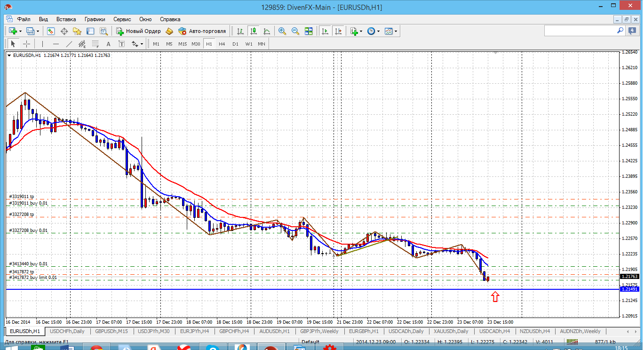Open the Сервис menu
The width and height of the screenshot is (644, 350).
[122, 19]
